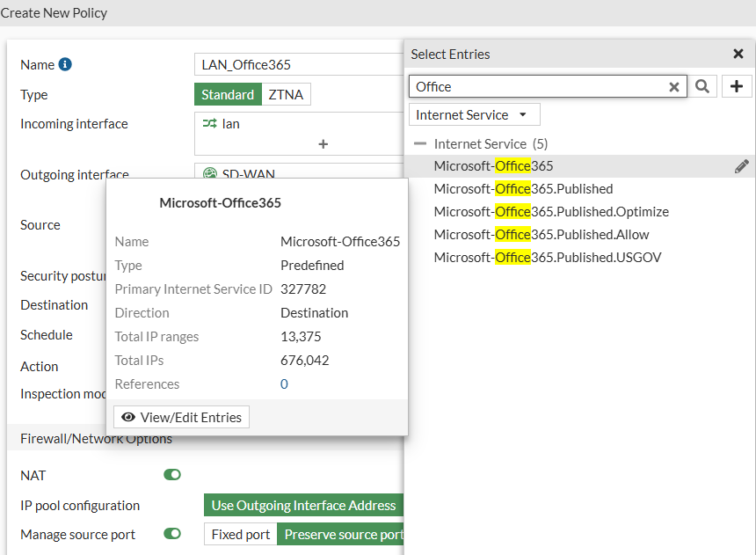Open the References count link
The image size is (756, 555).
pos(284,384)
